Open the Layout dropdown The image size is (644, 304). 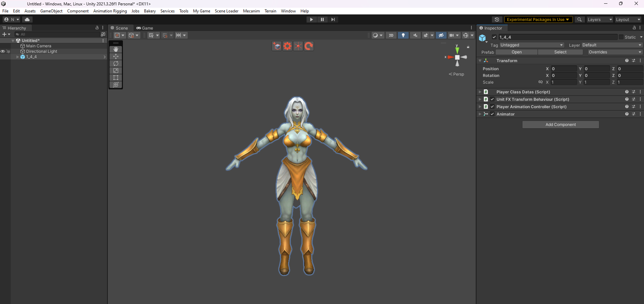(628, 19)
